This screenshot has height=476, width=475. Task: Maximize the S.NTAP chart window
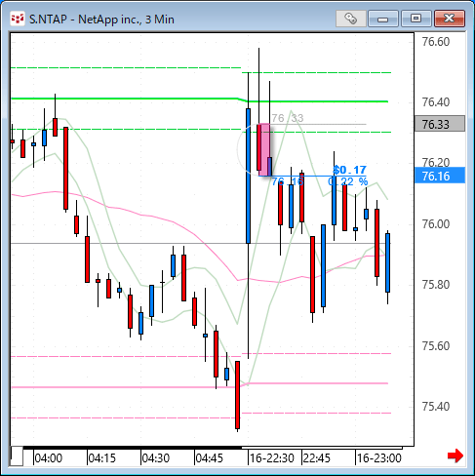[x=416, y=19]
